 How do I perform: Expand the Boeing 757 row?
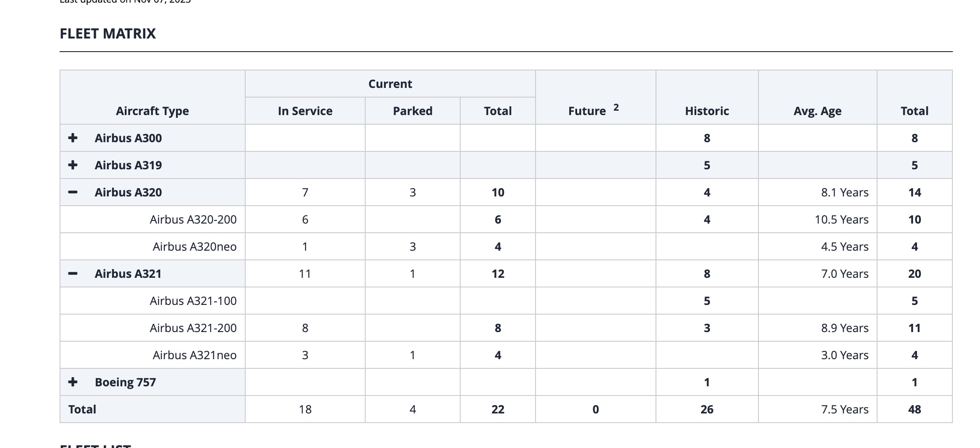(x=73, y=382)
